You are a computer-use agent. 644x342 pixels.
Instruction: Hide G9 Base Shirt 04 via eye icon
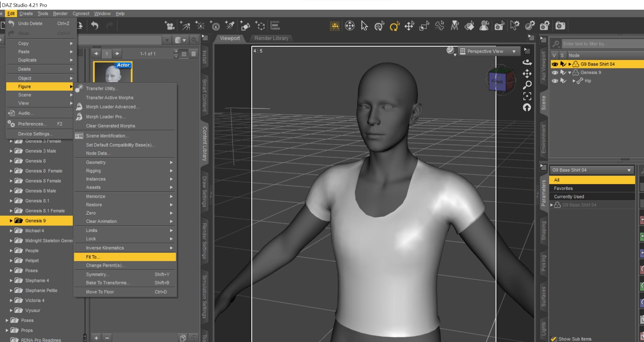pyautogui.click(x=555, y=64)
